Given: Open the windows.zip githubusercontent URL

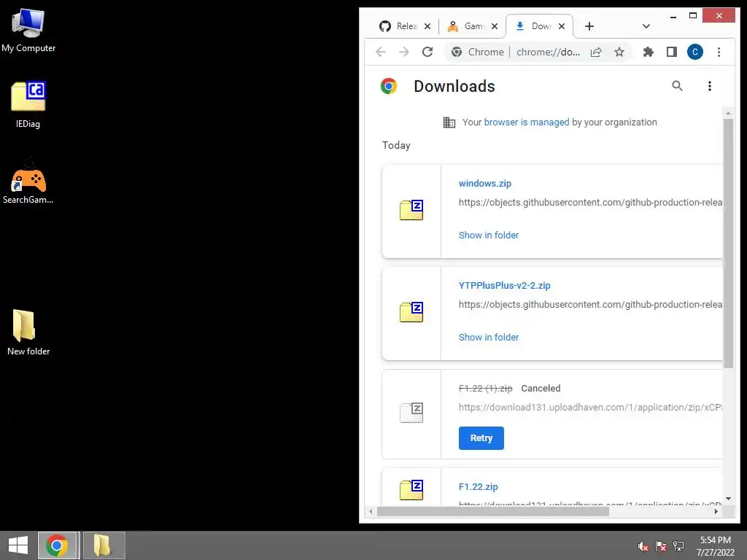Looking at the screenshot, I should click(x=590, y=203).
